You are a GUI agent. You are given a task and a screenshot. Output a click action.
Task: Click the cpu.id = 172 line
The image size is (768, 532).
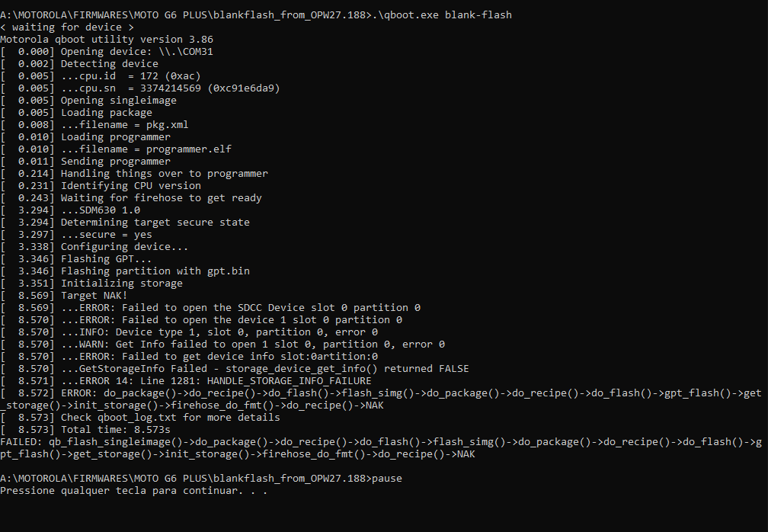[x=101, y=76]
